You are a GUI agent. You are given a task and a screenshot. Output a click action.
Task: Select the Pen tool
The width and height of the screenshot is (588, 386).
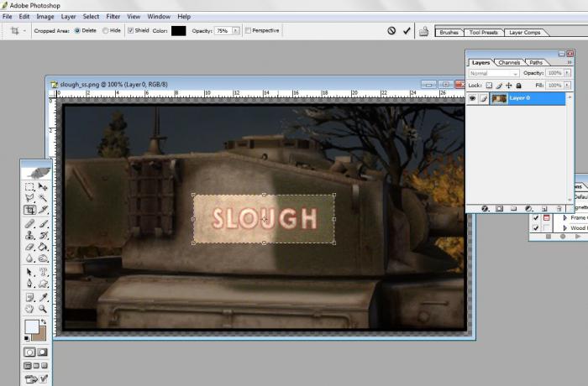tap(29, 284)
